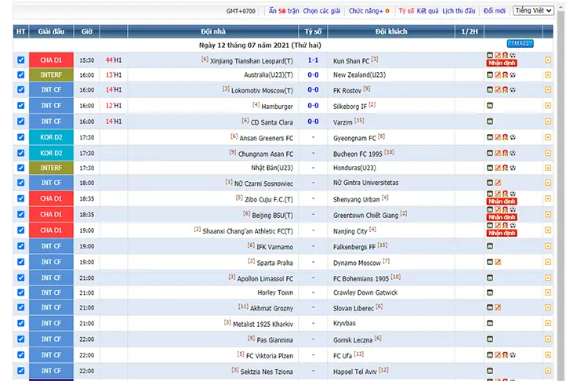The image size is (588, 381).
Task: Open odds chart icon for Nữ Czarni Sosnowiec match
Action: pyautogui.click(x=498, y=183)
